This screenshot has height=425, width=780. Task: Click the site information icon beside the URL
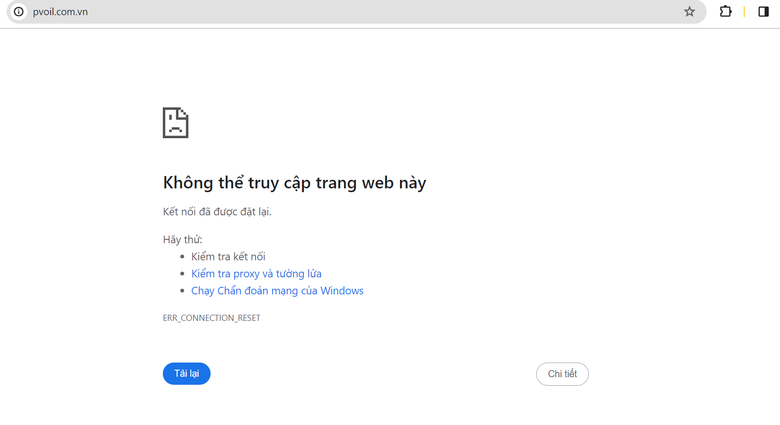point(19,12)
